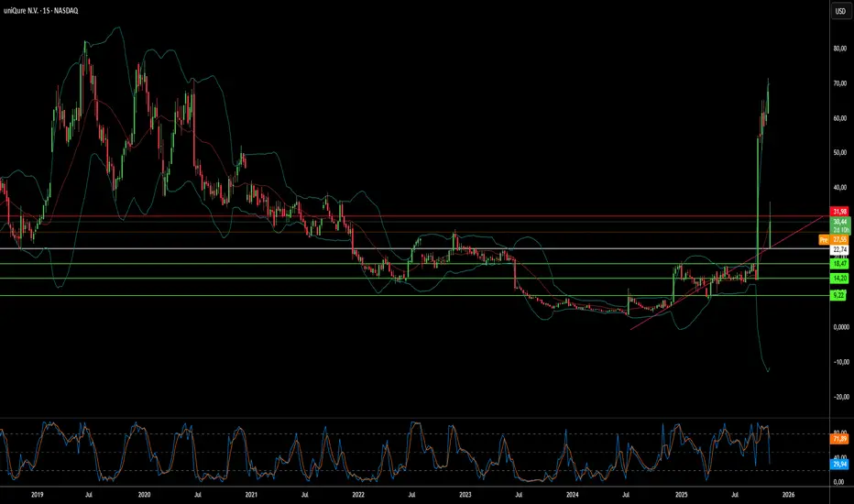Click the uniQure N.V. symbol title
Viewport: 854px width, 504px height.
click(21, 11)
